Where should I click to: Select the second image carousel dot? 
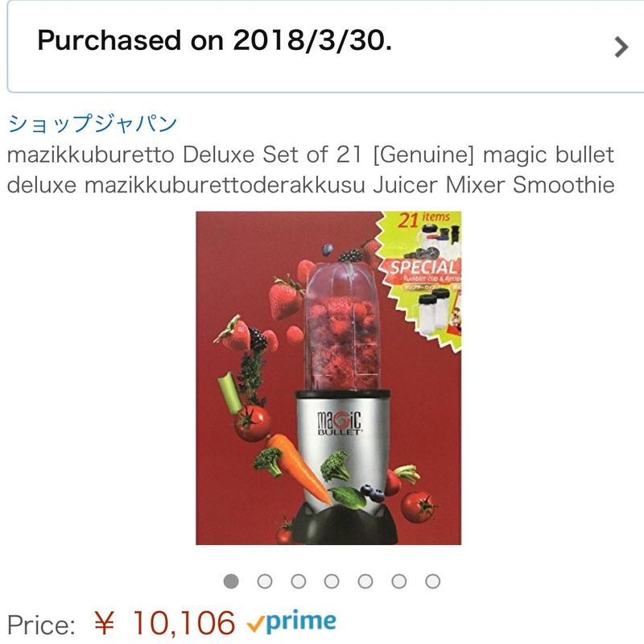pyautogui.click(x=265, y=581)
